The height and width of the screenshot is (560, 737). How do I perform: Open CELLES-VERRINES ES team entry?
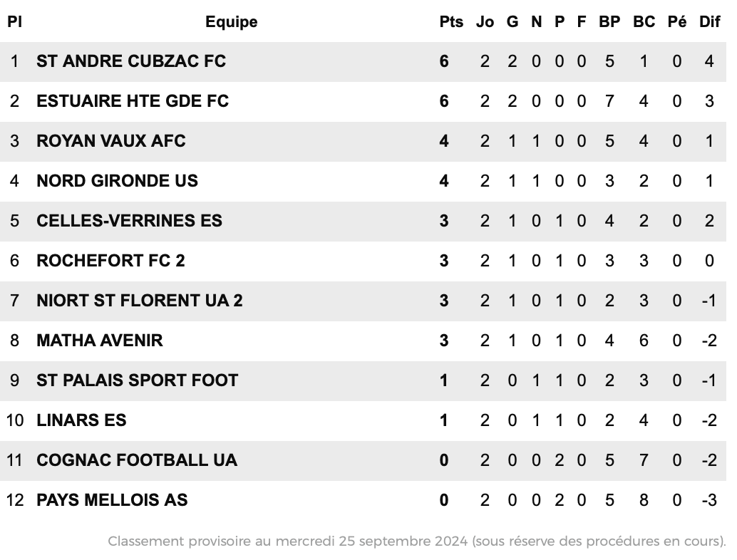tap(129, 222)
